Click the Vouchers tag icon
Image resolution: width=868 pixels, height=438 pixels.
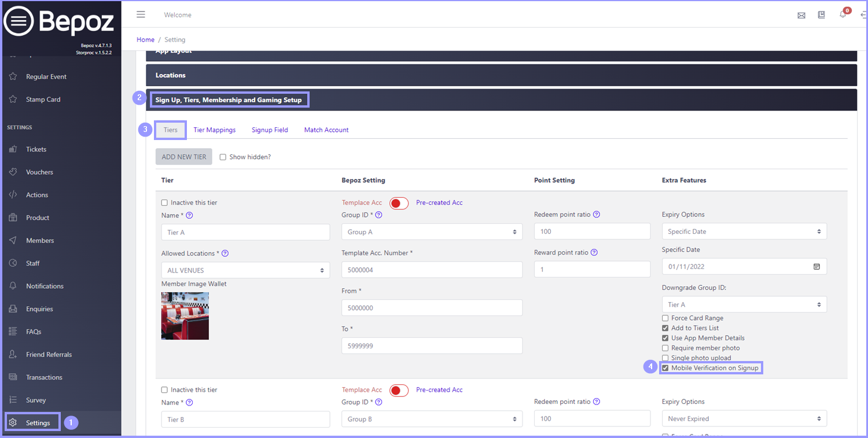click(x=13, y=172)
